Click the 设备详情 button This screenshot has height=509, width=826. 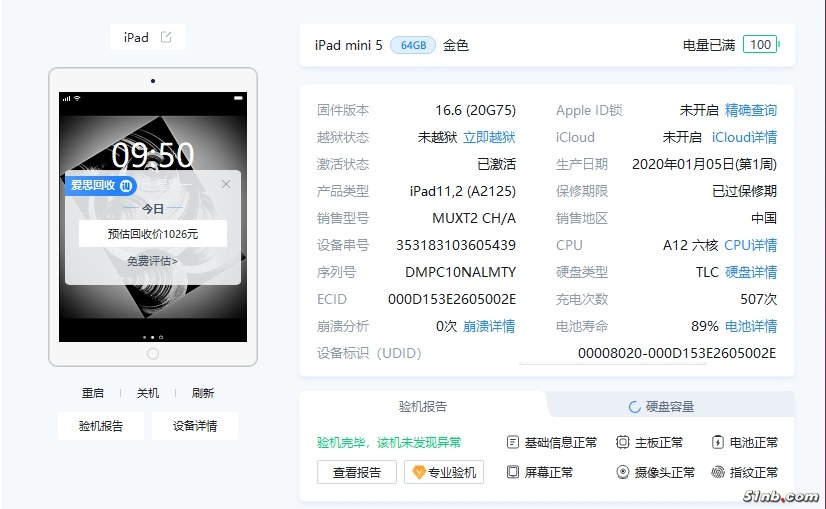tap(195, 425)
